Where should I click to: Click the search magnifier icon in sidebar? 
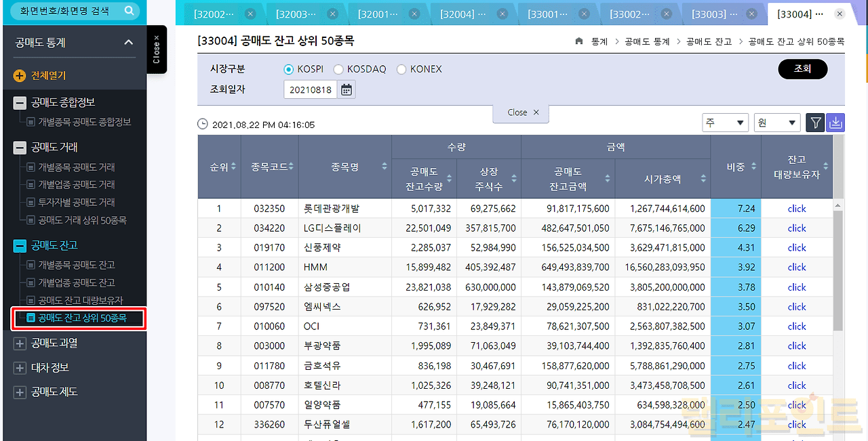click(x=130, y=12)
